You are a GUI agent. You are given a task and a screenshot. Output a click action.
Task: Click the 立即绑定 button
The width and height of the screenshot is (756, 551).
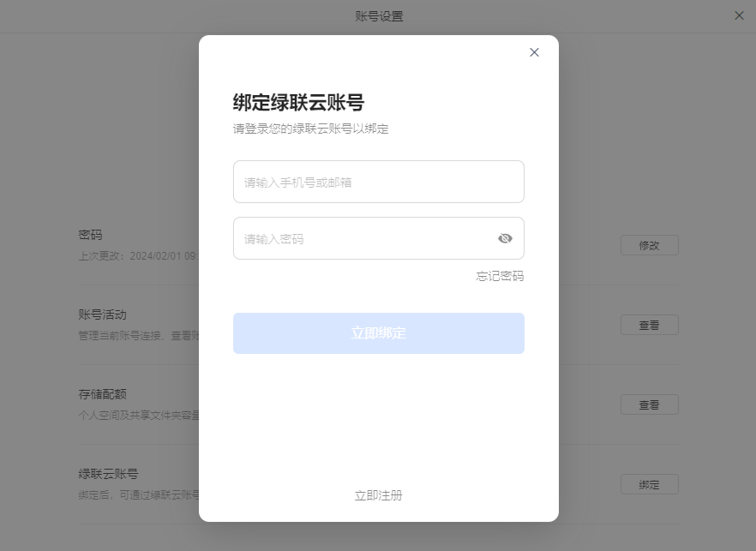379,333
